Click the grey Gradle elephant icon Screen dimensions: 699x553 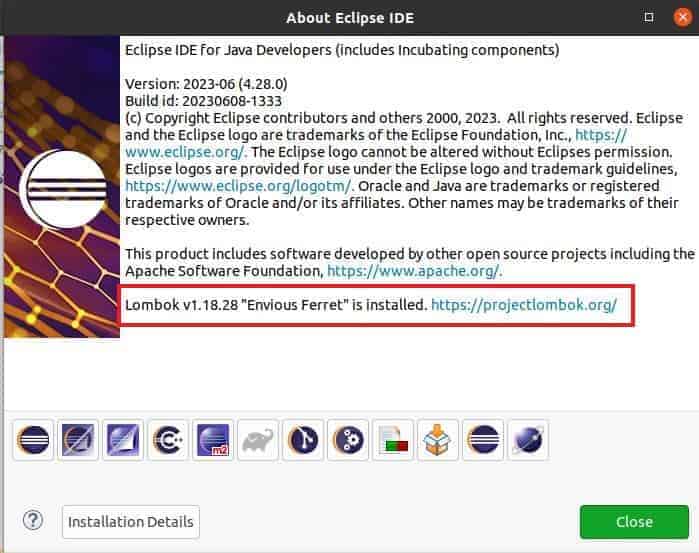pyautogui.click(x=258, y=440)
